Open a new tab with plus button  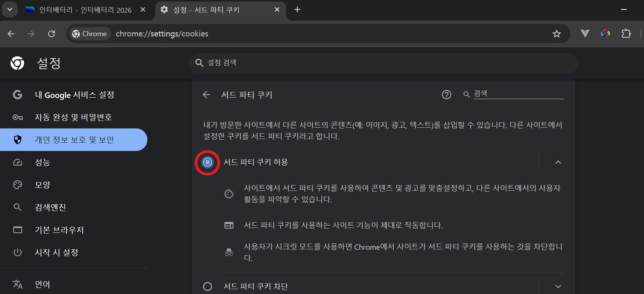pos(297,10)
